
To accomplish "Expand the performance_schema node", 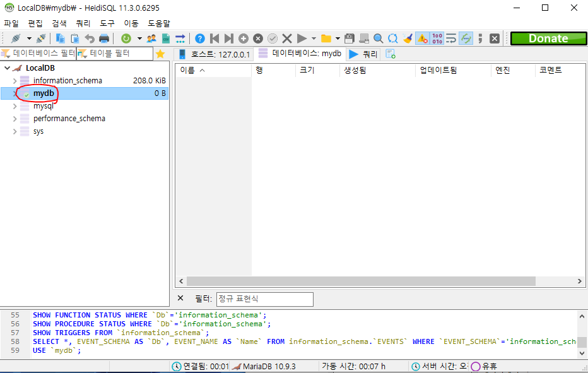I will [15, 119].
